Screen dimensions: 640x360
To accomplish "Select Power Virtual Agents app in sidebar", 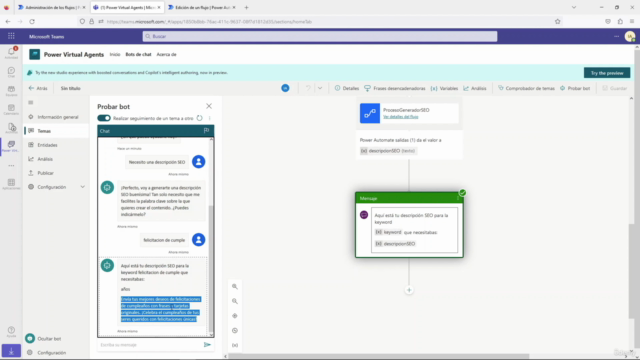I will (11, 146).
